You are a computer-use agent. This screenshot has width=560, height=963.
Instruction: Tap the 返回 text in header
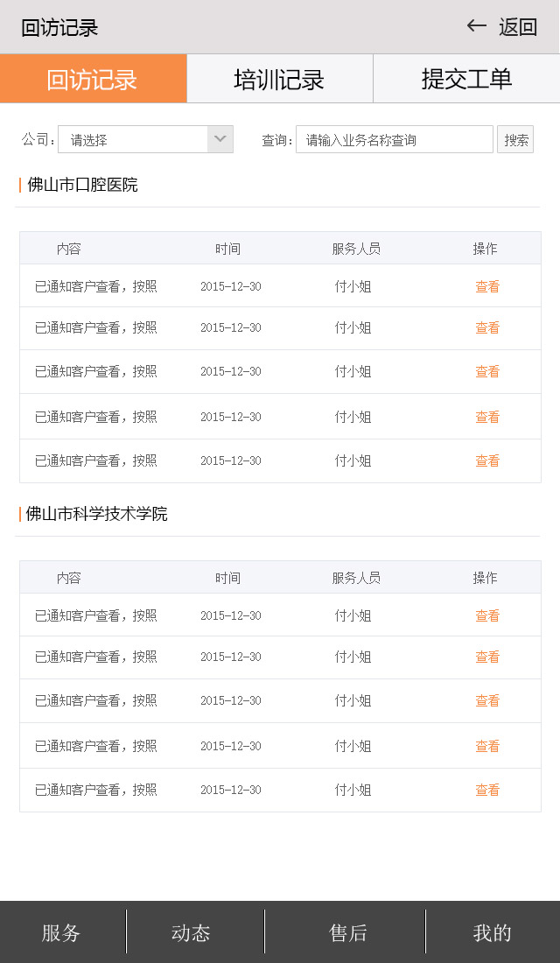517,27
